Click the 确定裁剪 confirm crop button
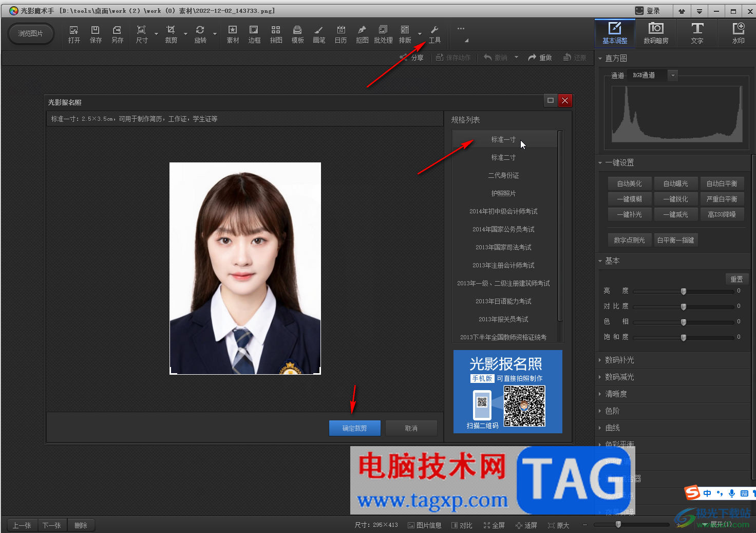Viewport: 756px width, 533px height. point(354,428)
